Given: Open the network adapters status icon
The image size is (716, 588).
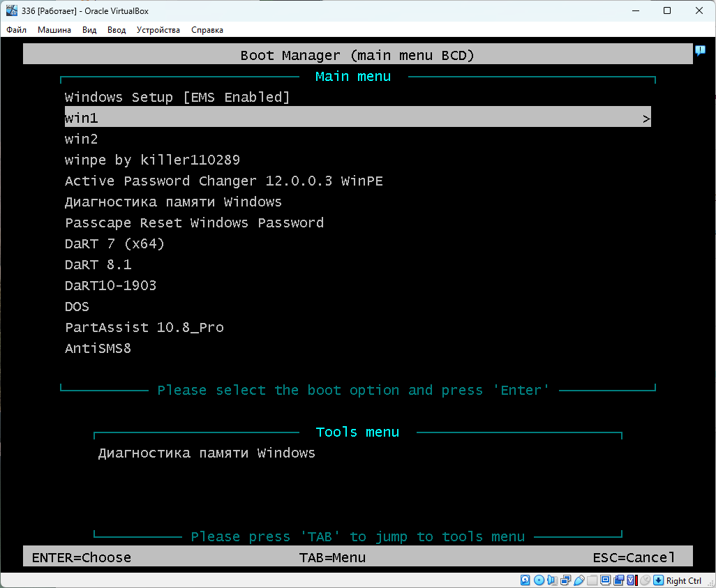Looking at the screenshot, I should tap(565, 580).
